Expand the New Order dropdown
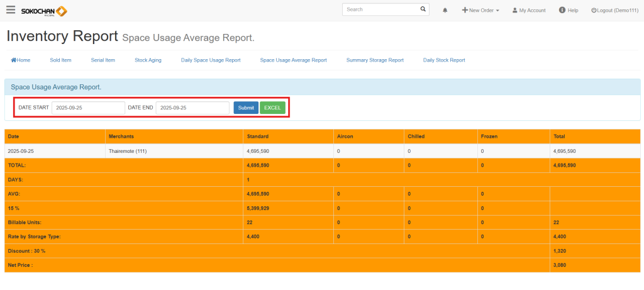 [480, 11]
